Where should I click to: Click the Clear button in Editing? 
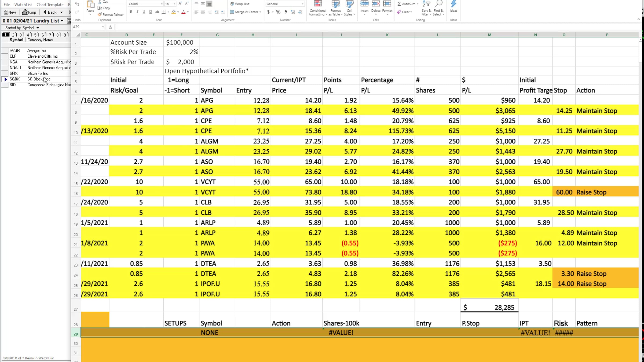pos(405,12)
